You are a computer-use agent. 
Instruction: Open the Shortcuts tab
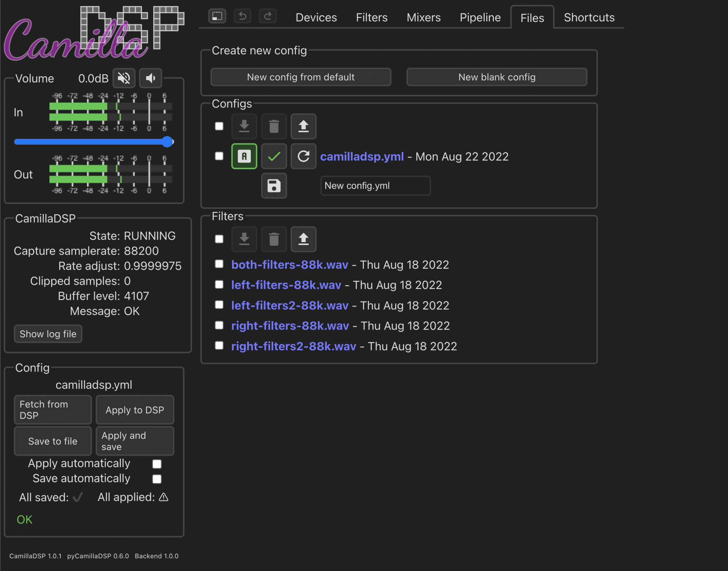point(589,17)
